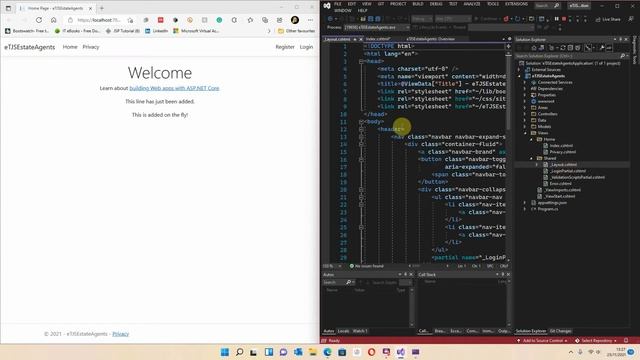
Task: Click the Visual Studio logo icon
Action: [327, 5]
